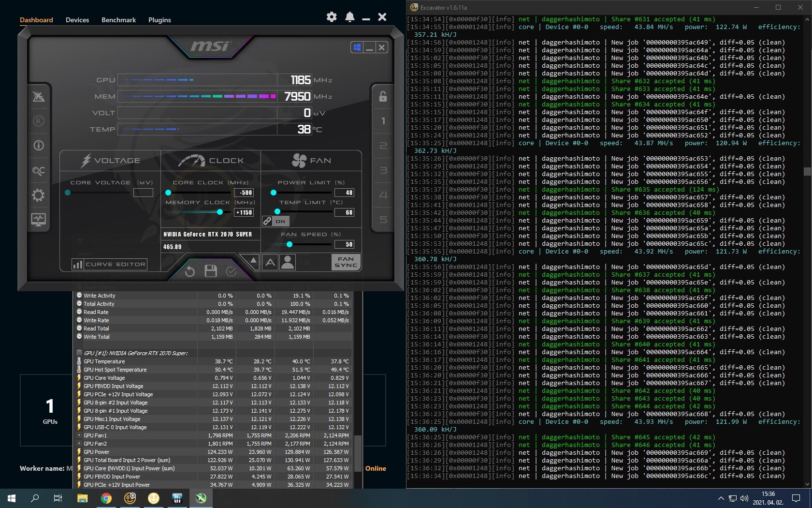The height and width of the screenshot is (508, 812).
Task: Launch the OC Scanner in Afterburner
Action: [x=39, y=170]
